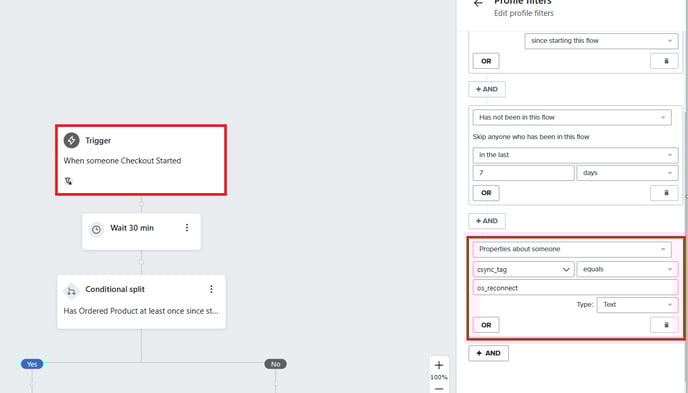Open the Properties about someone dropdown
The width and height of the screenshot is (688, 393).
tap(572, 249)
